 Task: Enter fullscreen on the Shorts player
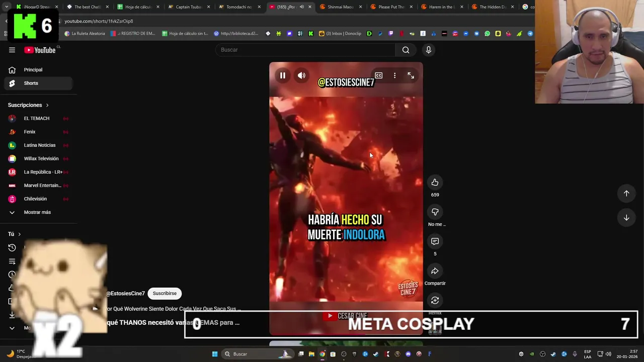point(411,75)
